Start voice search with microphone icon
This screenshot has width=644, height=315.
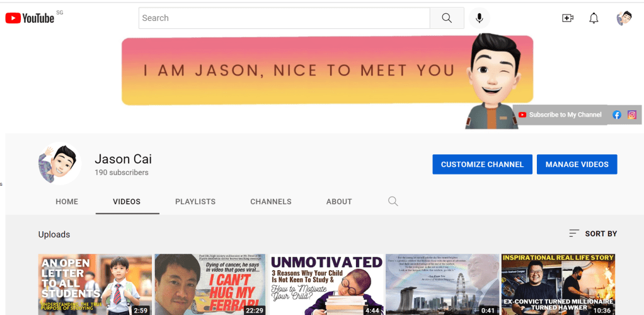[479, 18]
